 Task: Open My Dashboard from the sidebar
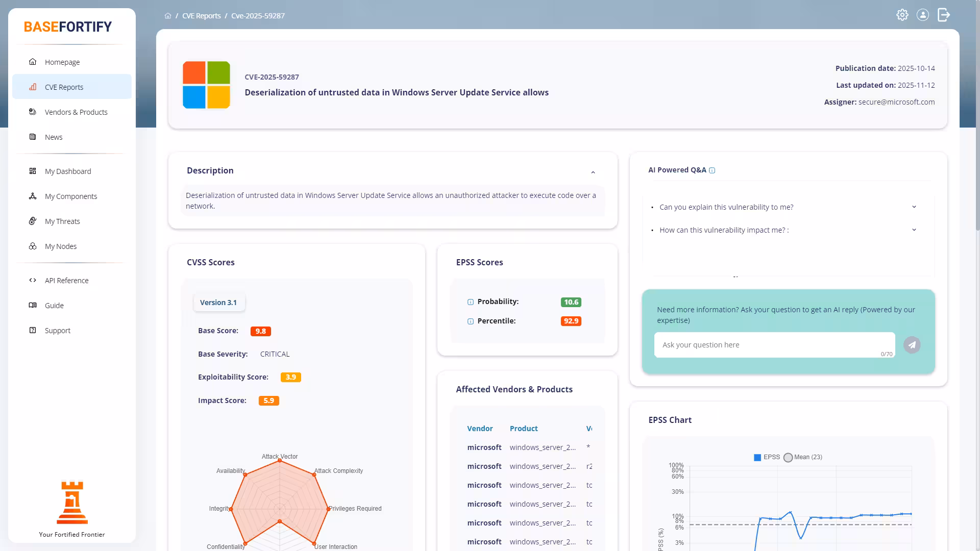[68, 171]
